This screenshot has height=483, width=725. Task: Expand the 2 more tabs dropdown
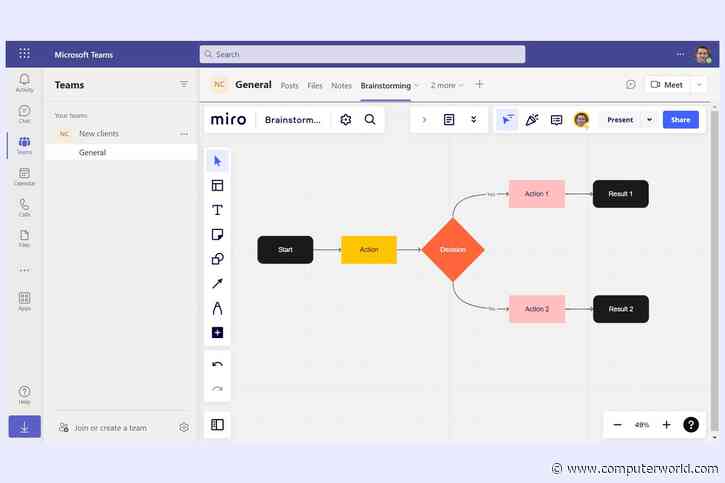pyautogui.click(x=447, y=85)
